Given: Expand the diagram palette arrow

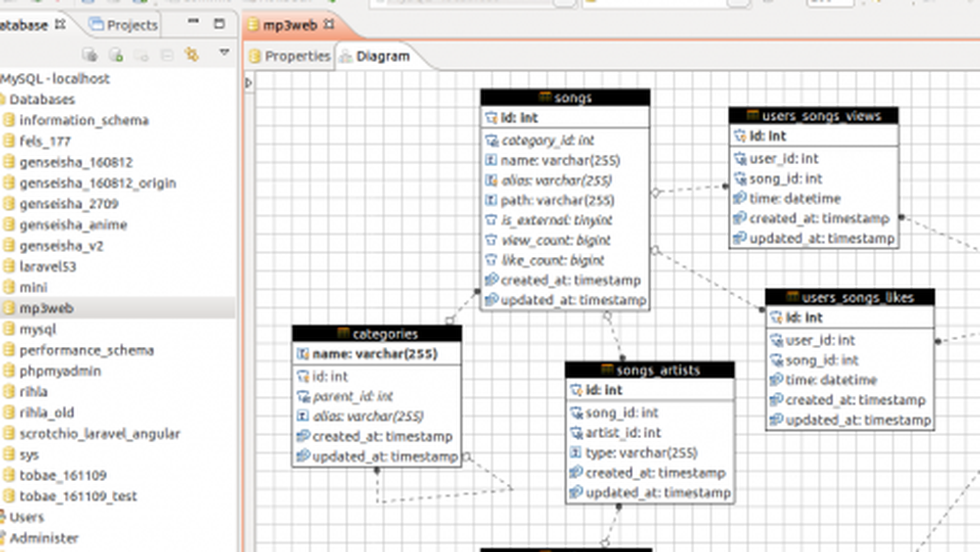Looking at the screenshot, I should pos(248,83).
